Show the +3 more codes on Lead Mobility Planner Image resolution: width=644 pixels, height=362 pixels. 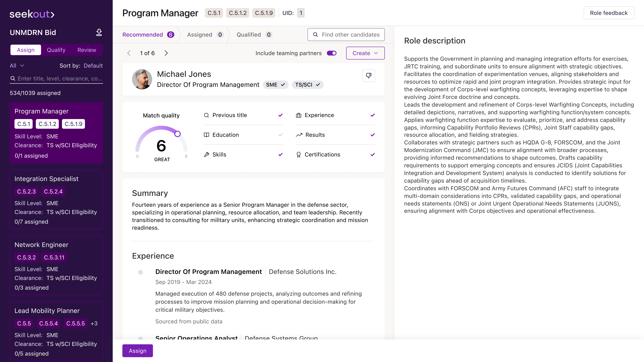pyautogui.click(x=94, y=324)
